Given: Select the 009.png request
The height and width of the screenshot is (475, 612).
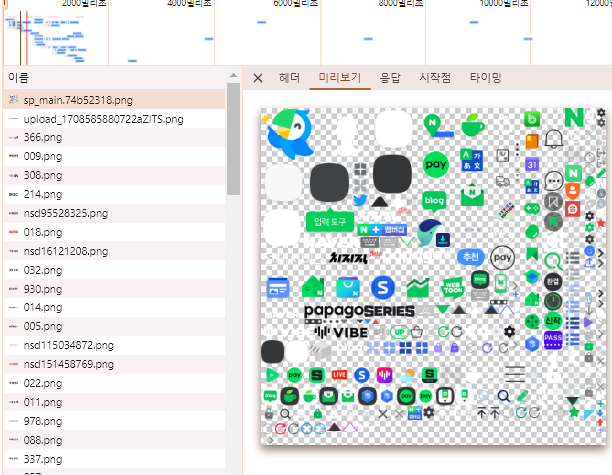Looking at the screenshot, I should [114, 157].
